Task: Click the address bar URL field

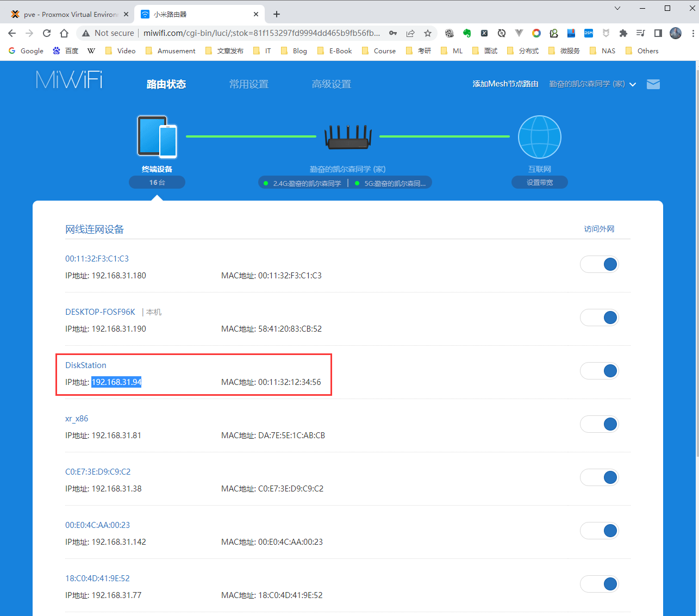Action: (x=261, y=33)
